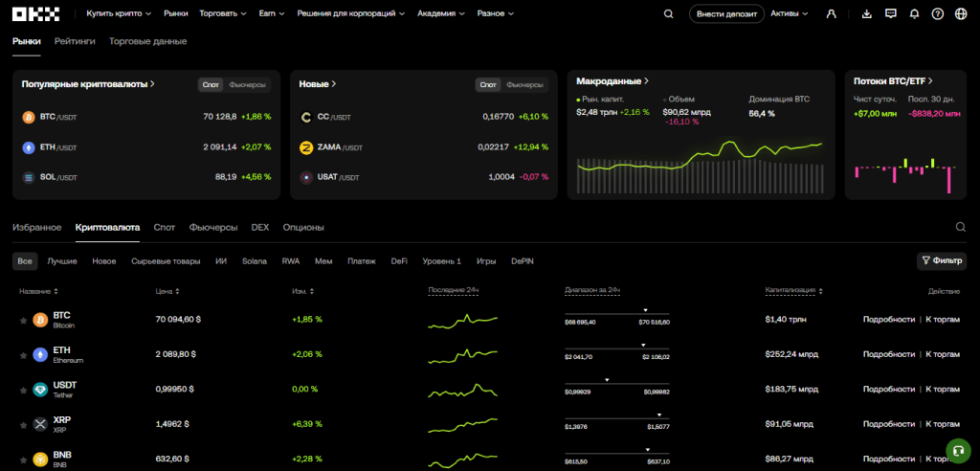Screen dimensions: 980x471
Task: Expand the Купить крипто menu
Action: coord(119,13)
